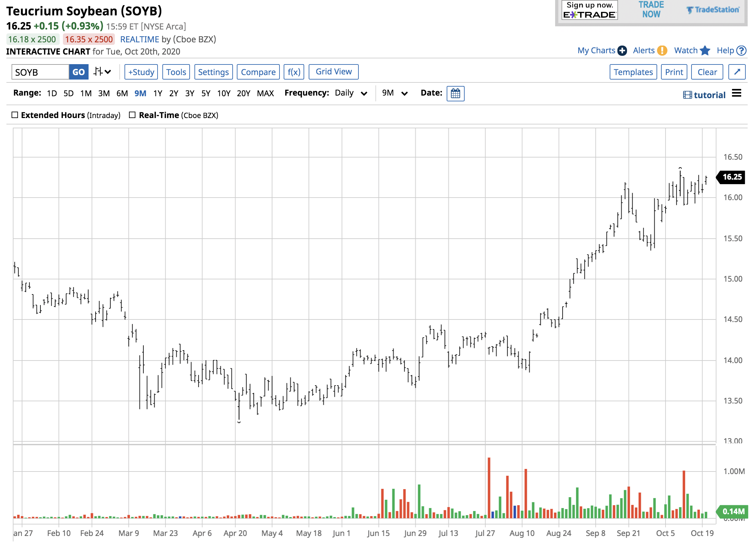The height and width of the screenshot is (544, 756).
Task: Enable Extended Hours checkbox
Action: 15,115
